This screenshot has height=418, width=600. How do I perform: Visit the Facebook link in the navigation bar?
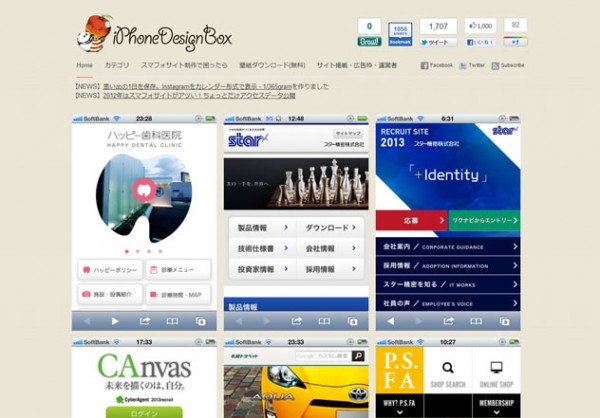pos(437,65)
